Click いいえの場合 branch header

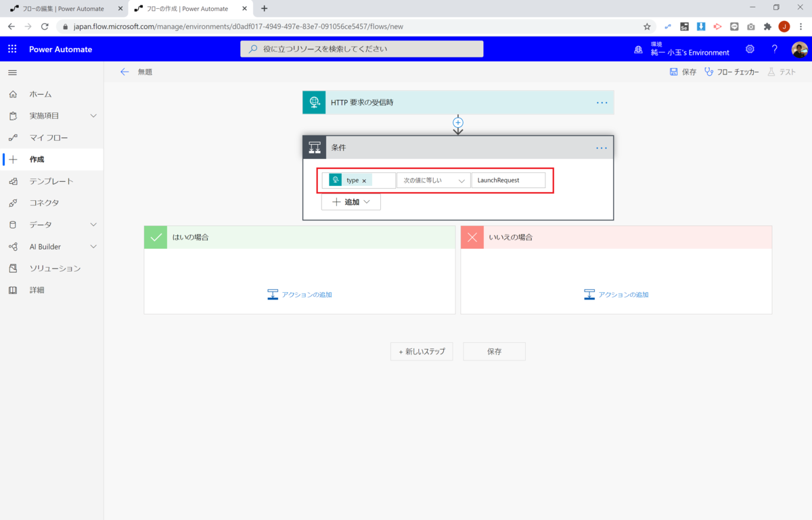[x=616, y=237]
